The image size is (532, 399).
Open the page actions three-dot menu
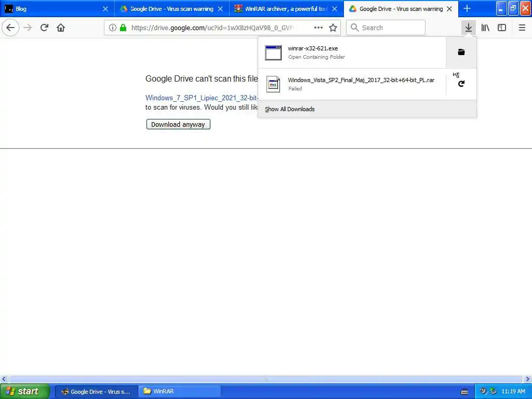(318, 28)
